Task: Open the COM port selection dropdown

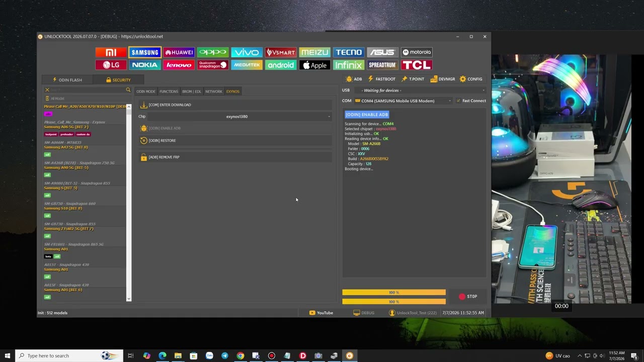Action: 403,101
